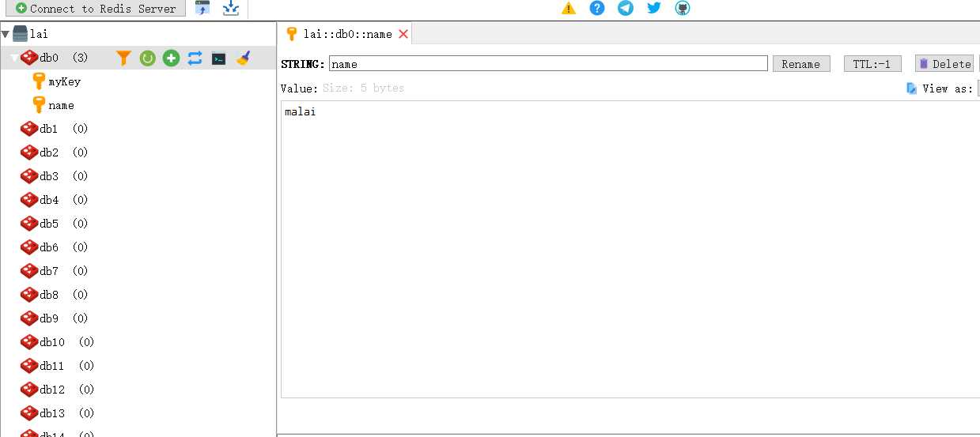
Task: Reload keys with db0 green refresh icon
Action: [147, 58]
